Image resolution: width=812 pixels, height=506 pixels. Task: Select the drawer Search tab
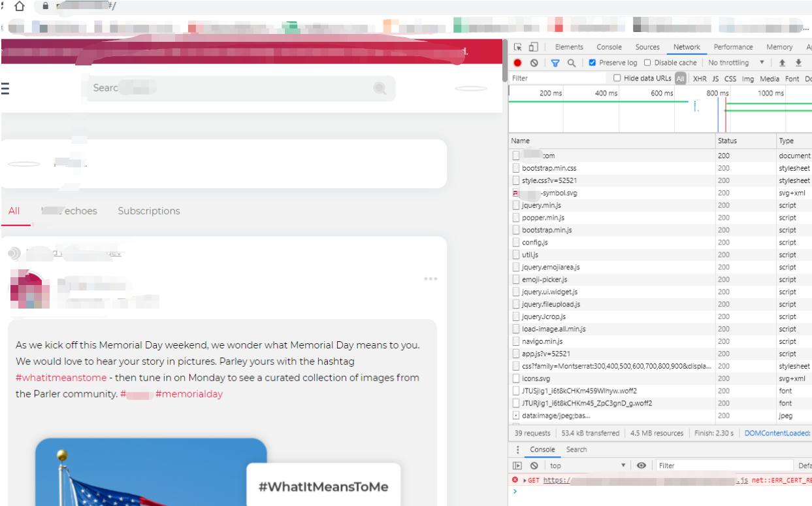[x=576, y=450]
